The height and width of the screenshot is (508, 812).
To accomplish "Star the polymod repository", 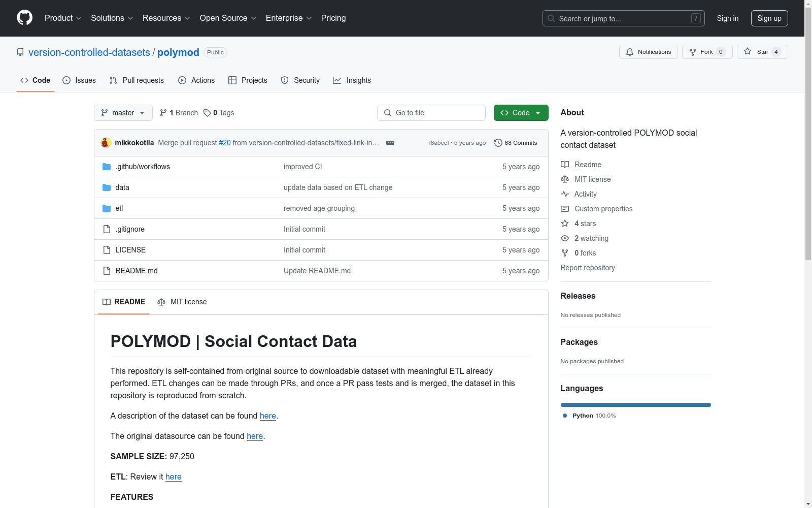I will [x=761, y=51].
